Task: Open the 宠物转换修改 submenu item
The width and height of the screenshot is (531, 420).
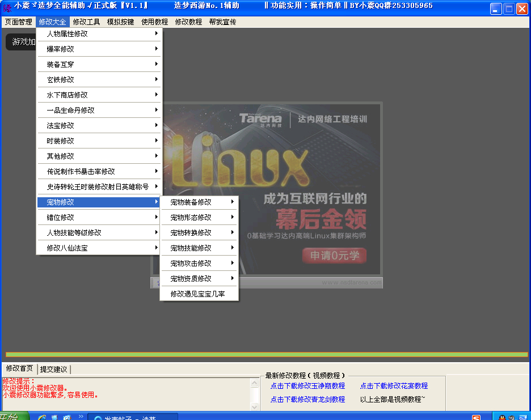Action: tap(199, 232)
